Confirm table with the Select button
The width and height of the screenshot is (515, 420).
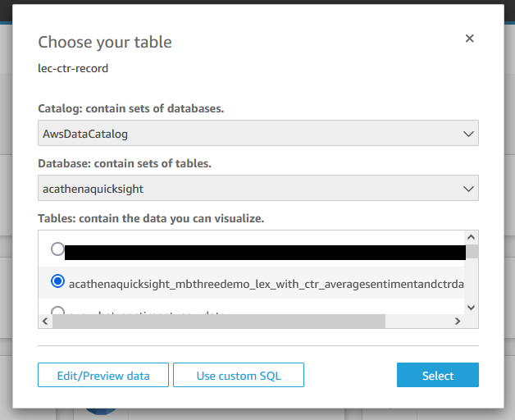pos(437,376)
